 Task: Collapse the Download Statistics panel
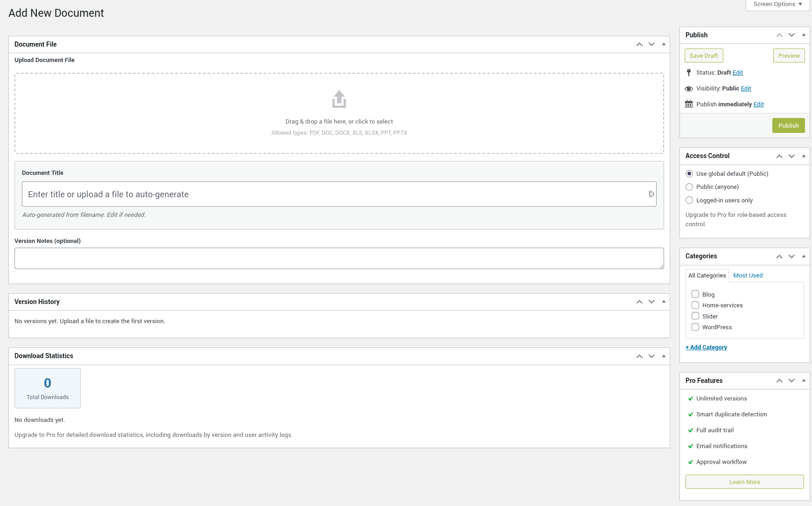click(664, 356)
